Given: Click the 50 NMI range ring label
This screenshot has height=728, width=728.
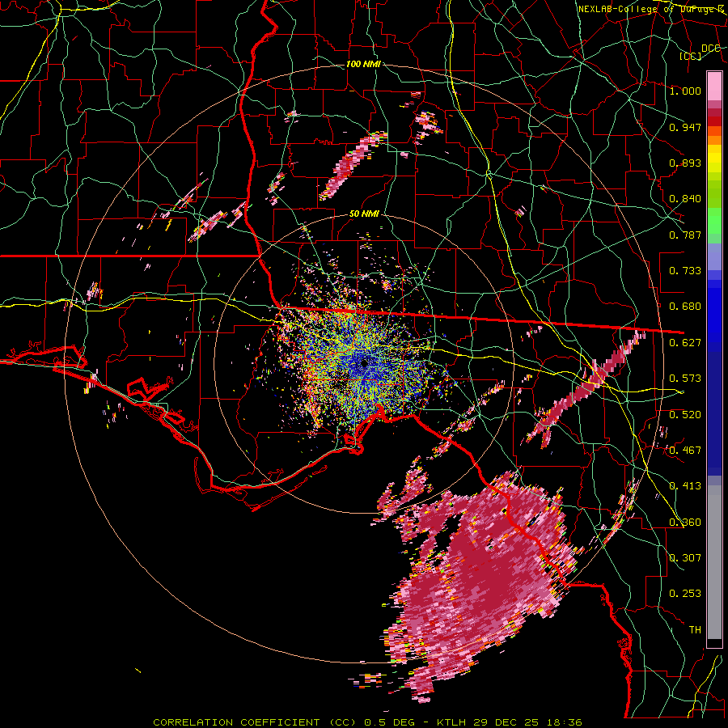Looking at the screenshot, I should [365, 214].
